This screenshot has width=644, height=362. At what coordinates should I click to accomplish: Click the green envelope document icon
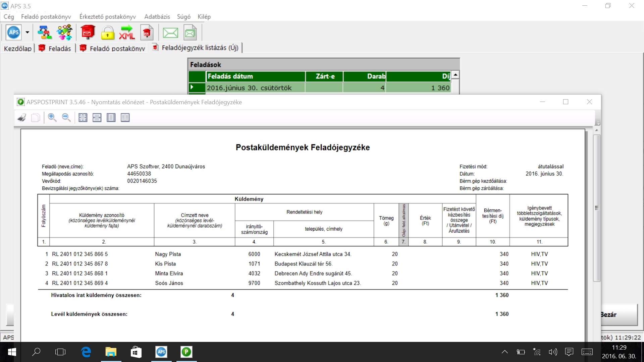[190, 33]
